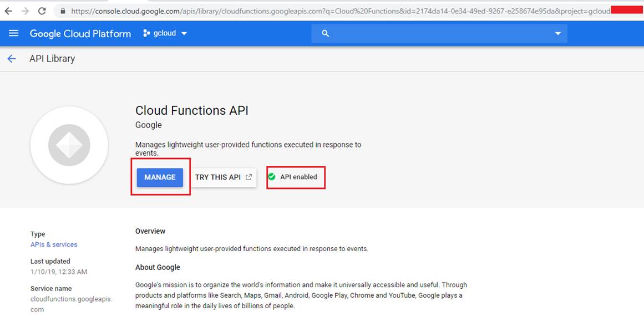Click the gcloud project hexagon icon

pos(146,33)
